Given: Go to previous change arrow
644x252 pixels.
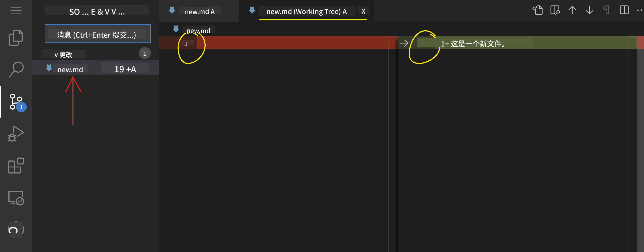Looking at the screenshot, I should (572, 10).
